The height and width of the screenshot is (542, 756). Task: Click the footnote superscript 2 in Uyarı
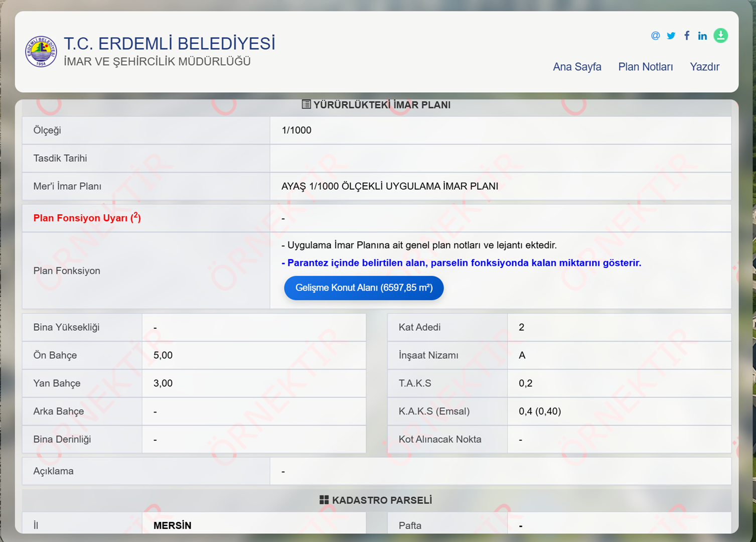click(x=135, y=215)
